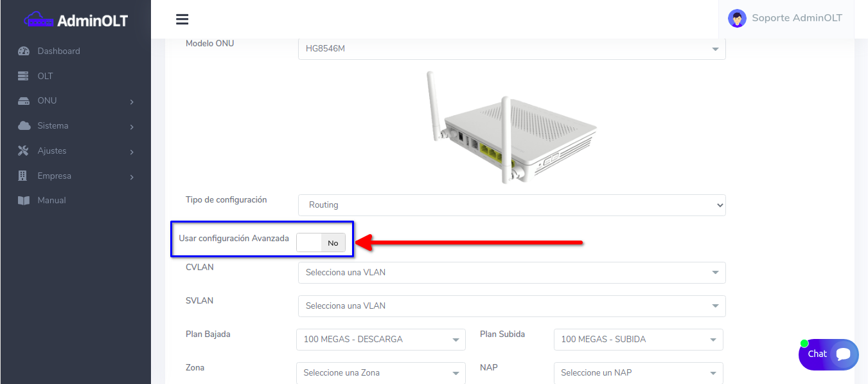The image size is (868, 384).
Task: Expand the Sistema sidebar submenu arrow
Action: 132,127
